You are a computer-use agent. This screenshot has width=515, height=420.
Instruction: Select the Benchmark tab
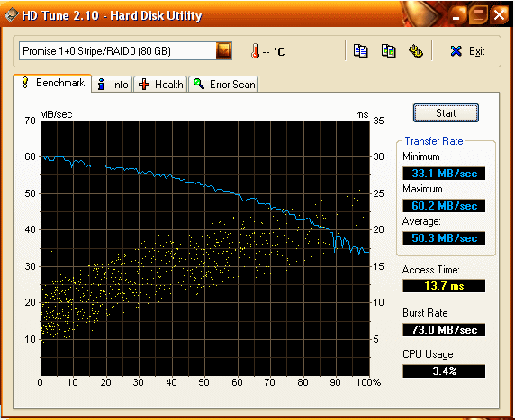52,83
